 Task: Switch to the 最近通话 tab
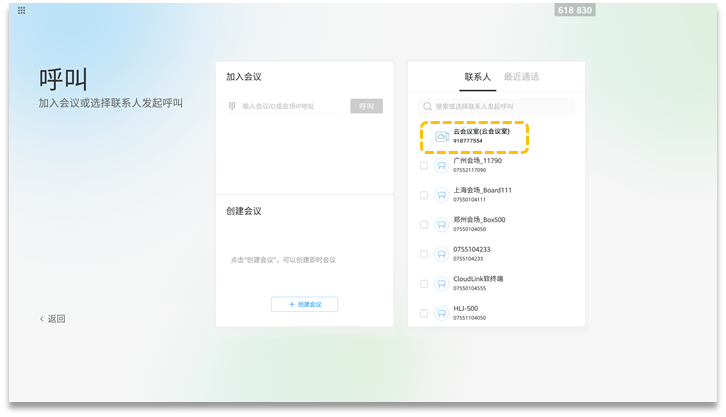521,76
